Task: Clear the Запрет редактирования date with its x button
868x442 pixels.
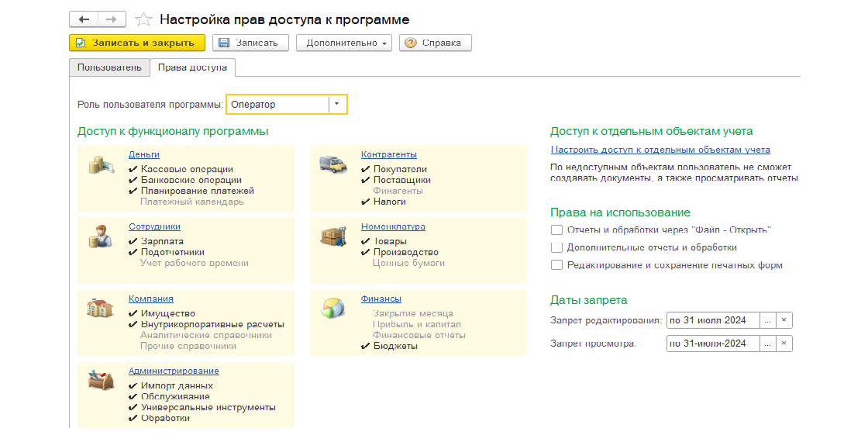Action: [784, 320]
